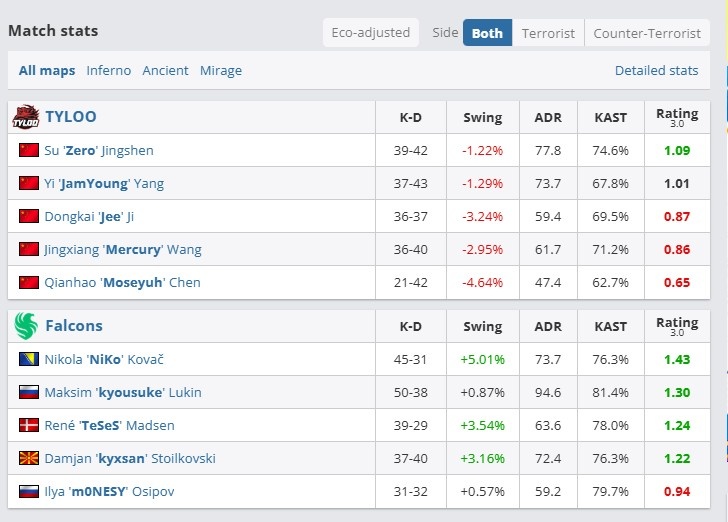Click the Denmark flag beside TeSeS
Image resolution: width=728 pixels, height=522 pixels.
click(x=28, y=425)
